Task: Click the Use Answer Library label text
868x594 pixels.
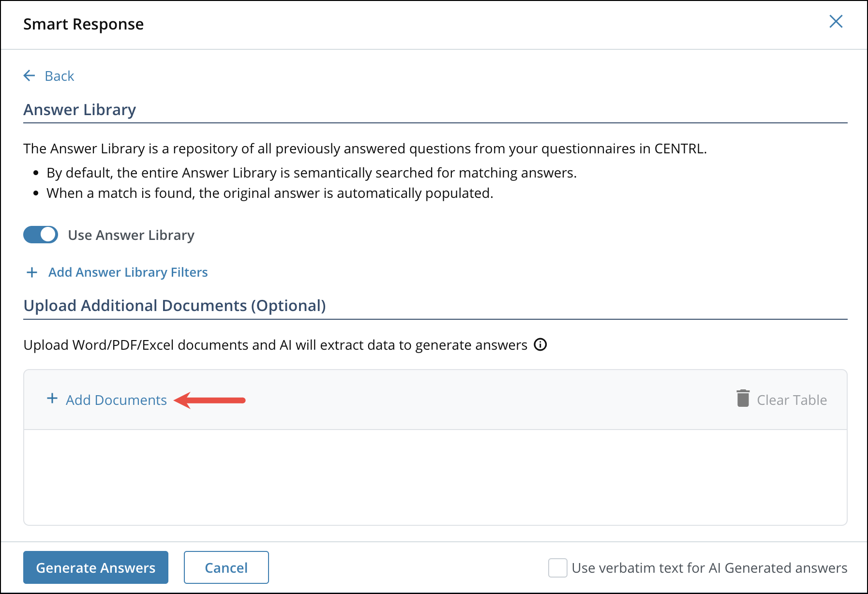Action: point(131,235)
